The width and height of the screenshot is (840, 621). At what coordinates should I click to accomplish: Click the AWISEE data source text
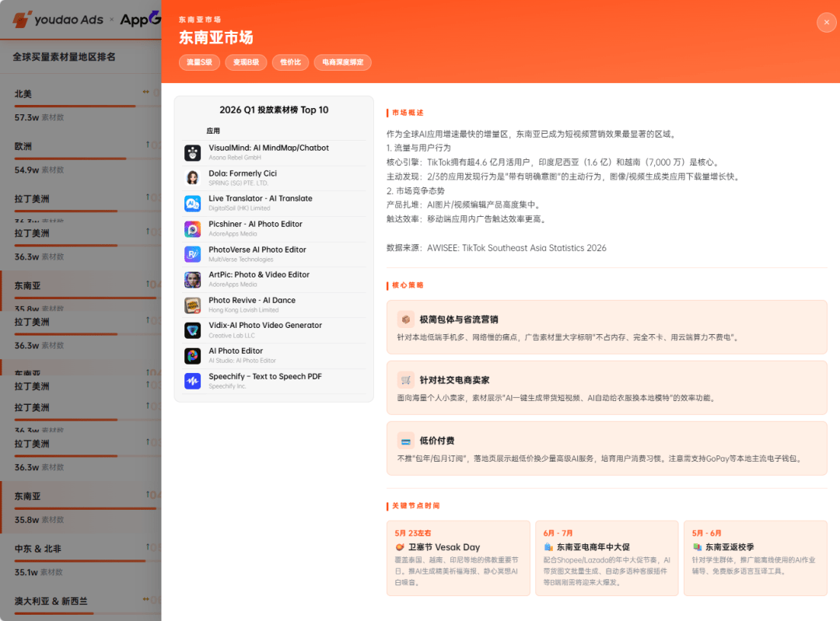pyautogui.click(x=496, y=248)
